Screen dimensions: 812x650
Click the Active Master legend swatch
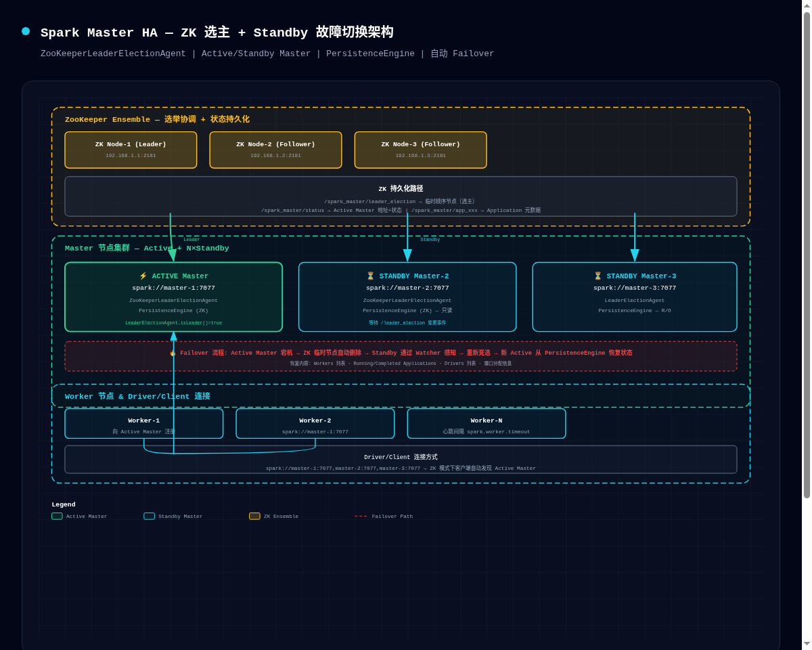click(57, 516)
